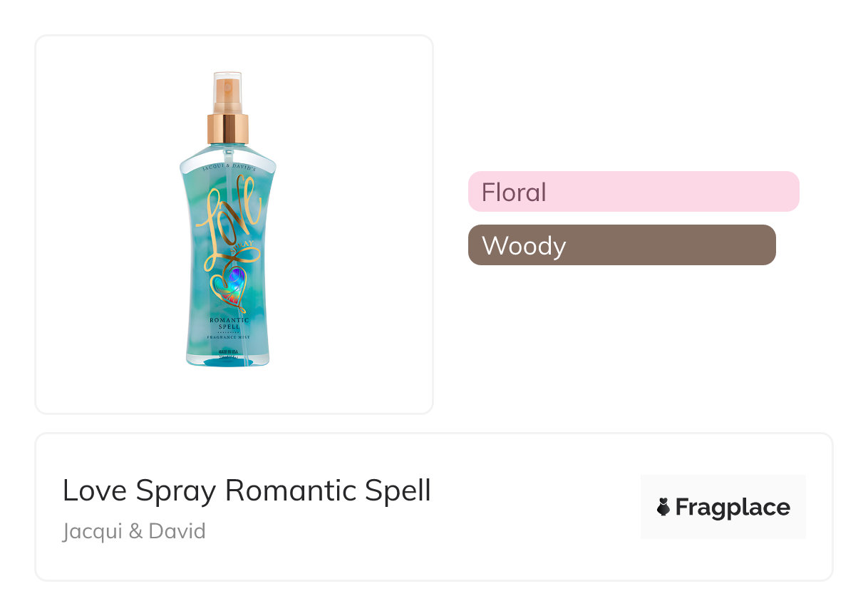
Task: Click Fragrance Mist text on the bottle
Action: tap(229, 337)
